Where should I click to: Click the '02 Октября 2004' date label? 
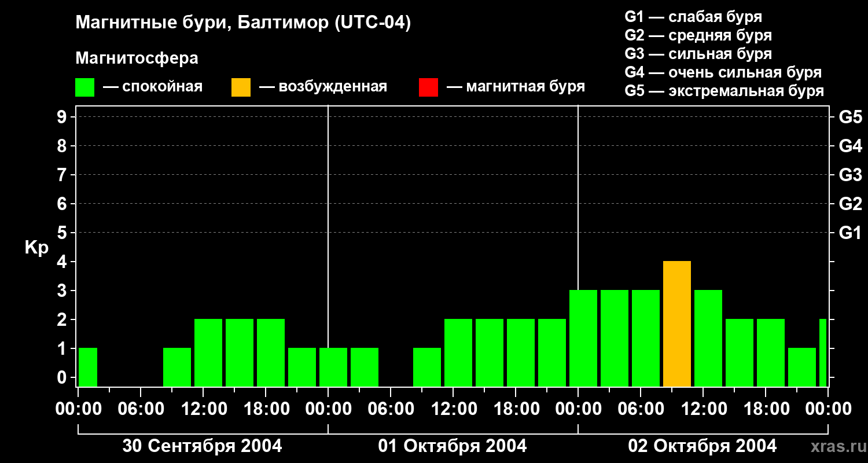click(x=703, y=446)
